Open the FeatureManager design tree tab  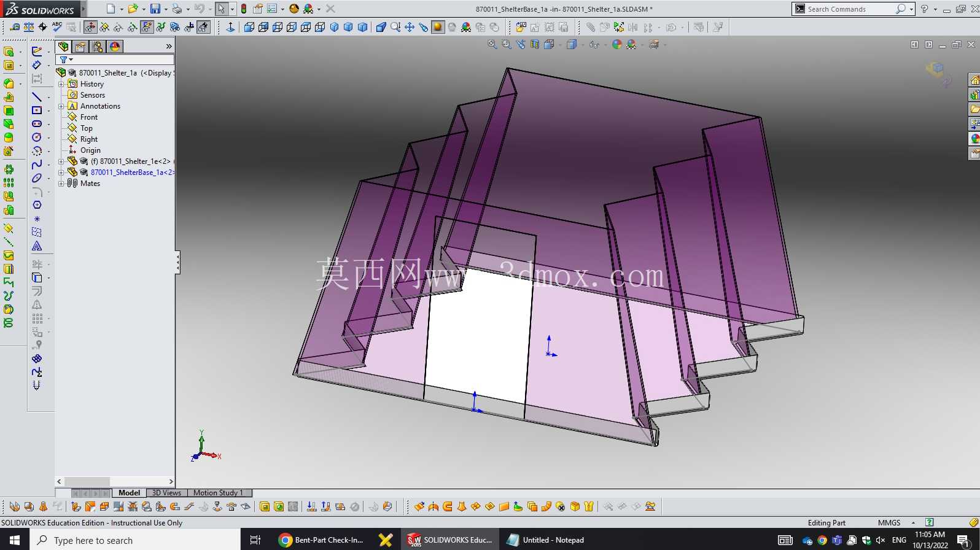(x=63, y=47)
